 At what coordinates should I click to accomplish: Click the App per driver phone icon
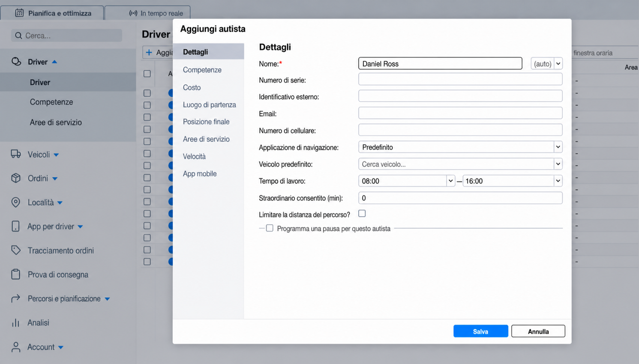[16, 226]
